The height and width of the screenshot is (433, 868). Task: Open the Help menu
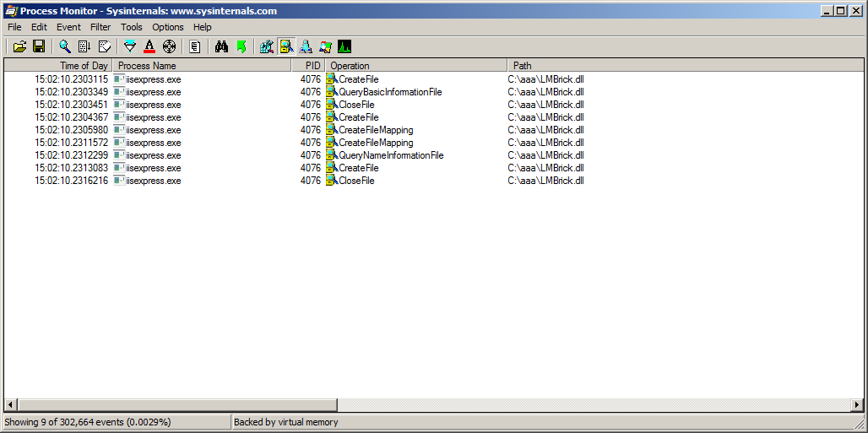tap(202, 26)
